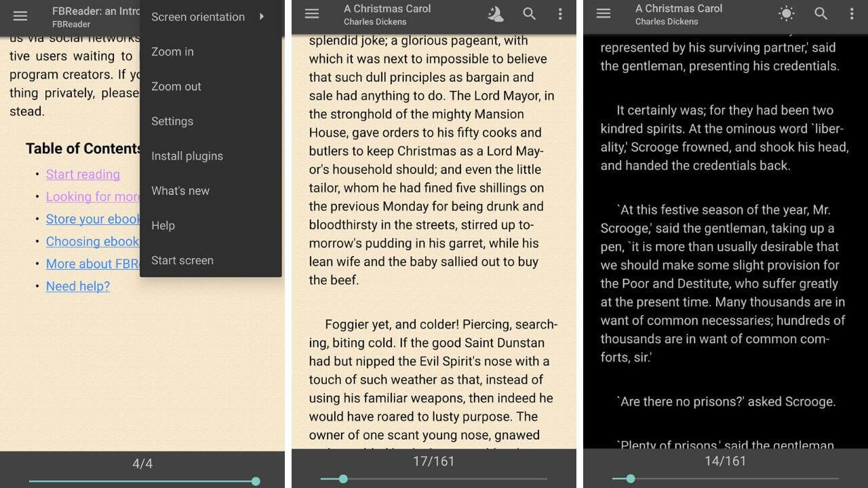Click A Christmas Carol title in light screen
Viewport: 868px width, 488px height.
pyautogui.click(x=387, y=9)
